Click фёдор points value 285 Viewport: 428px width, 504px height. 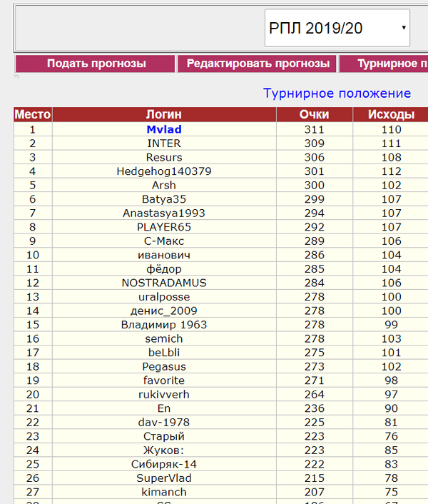[315, 268]
